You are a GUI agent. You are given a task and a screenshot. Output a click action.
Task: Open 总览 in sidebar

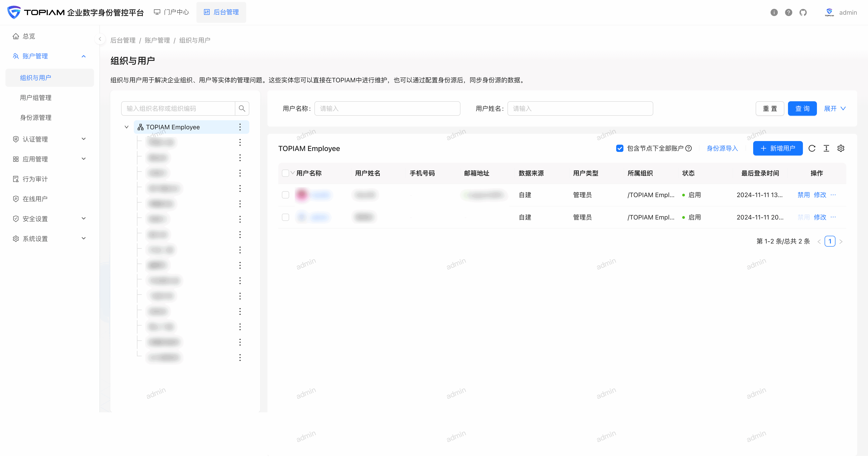click(50, 36)
